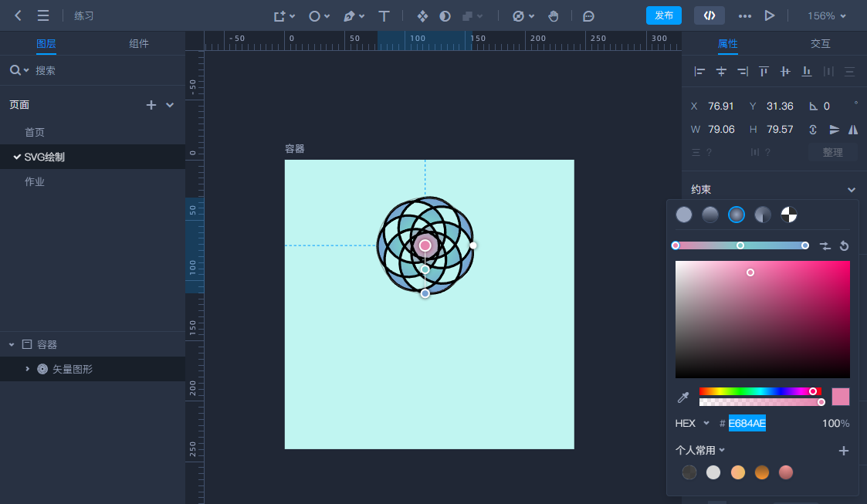Select the linear gradient fill type
Viewport: 867px width, 504px height.
click(x=710, y=215)
